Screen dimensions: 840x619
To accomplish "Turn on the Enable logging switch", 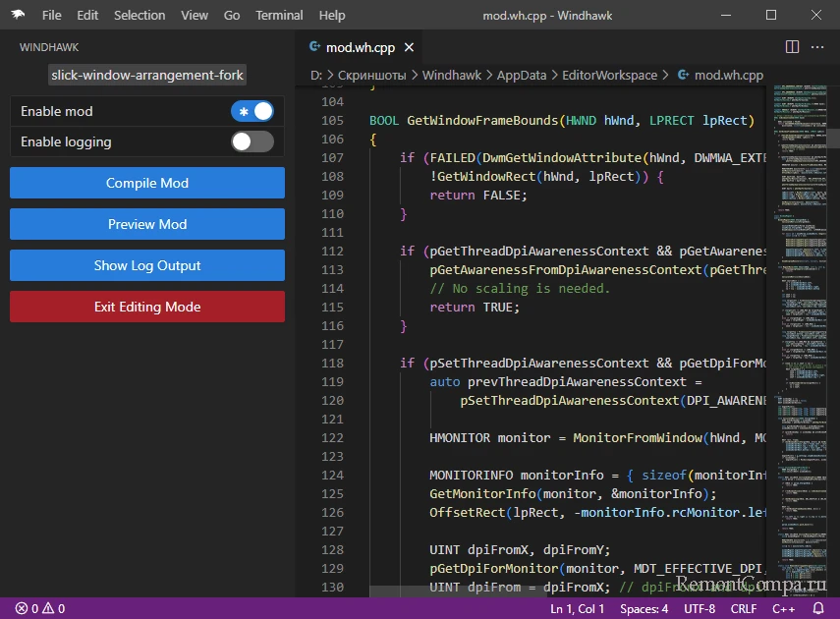I will click(252, 141).
